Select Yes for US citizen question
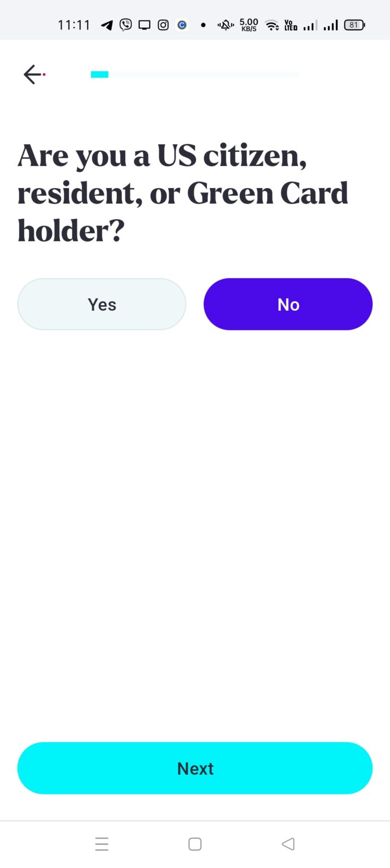390x868 pixels. (x=102, y=304)
